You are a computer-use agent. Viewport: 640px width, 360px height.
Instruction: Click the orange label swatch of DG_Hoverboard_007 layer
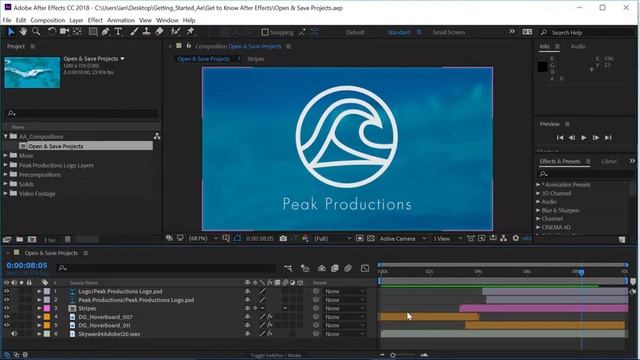point(47,317)
